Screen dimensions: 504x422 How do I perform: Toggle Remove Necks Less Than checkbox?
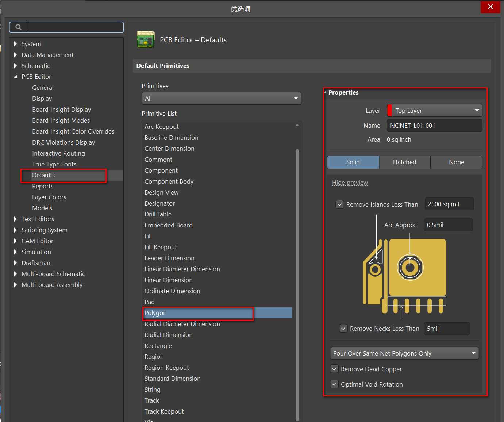[x=343, y=328]
